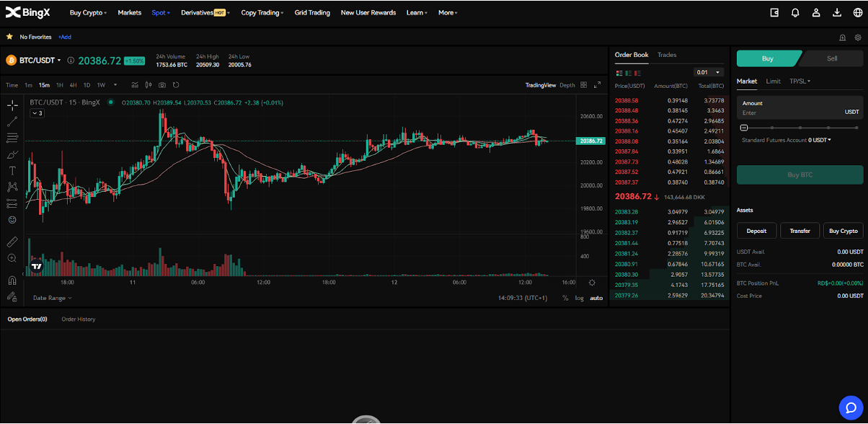868x424 pixels.
Task: Open the order book 0.01 precision dropdown
Action: 707,72
